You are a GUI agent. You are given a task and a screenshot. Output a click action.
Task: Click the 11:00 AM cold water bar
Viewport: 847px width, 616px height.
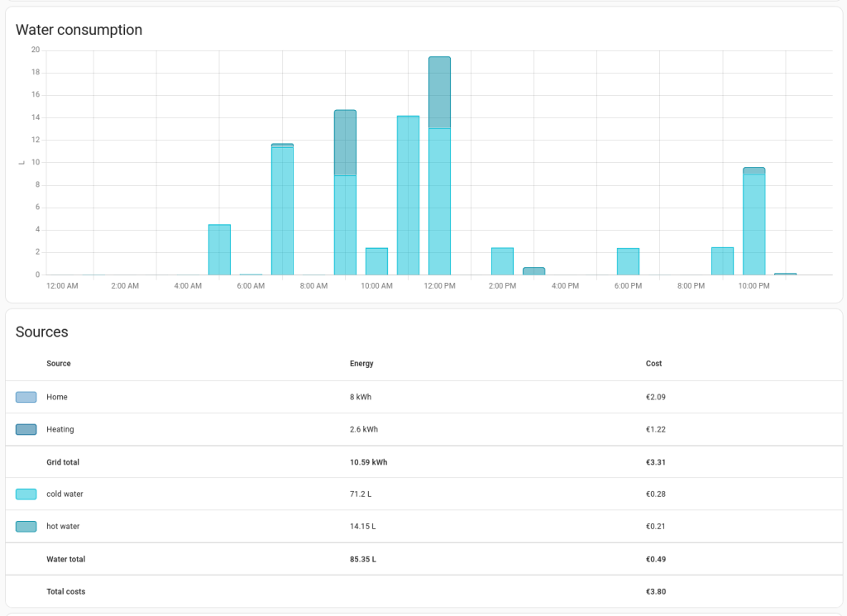point(408,195)
